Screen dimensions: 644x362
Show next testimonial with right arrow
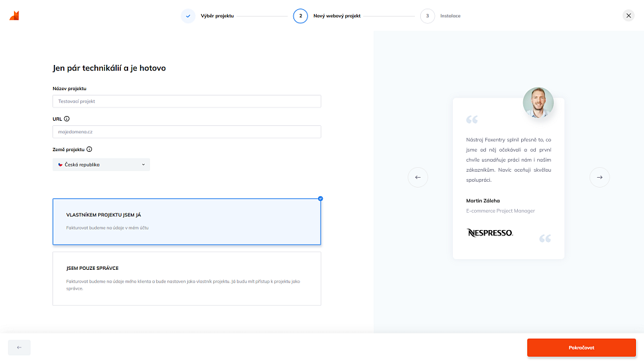pyautogui.click(x=600, y=177)
